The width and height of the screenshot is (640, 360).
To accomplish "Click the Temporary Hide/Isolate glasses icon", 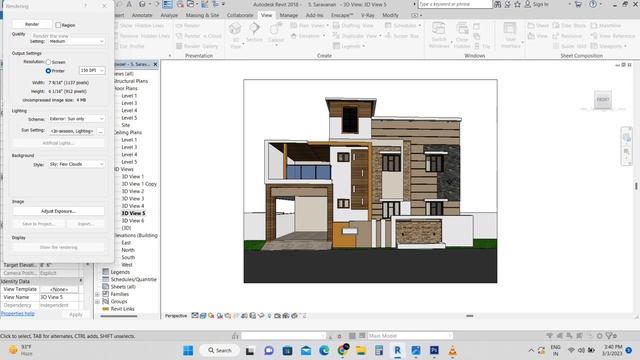I will coord(261,316).
